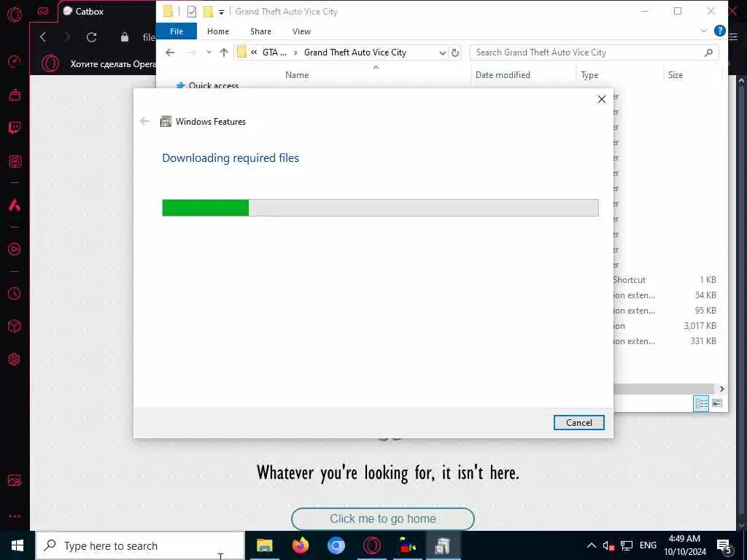Open Firefox from the taskbar
747x560 pixels.
coord(300,545)
